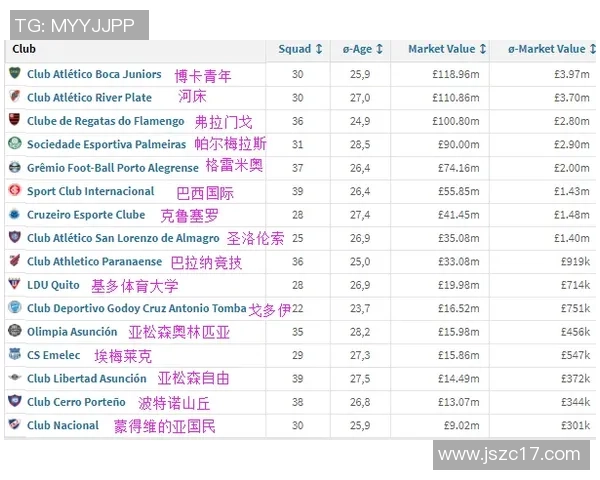Open Club Atlético San Lorenzo de Almagro link
The height and width of the screenshot is (480, 600).
(x=123, y=238)
